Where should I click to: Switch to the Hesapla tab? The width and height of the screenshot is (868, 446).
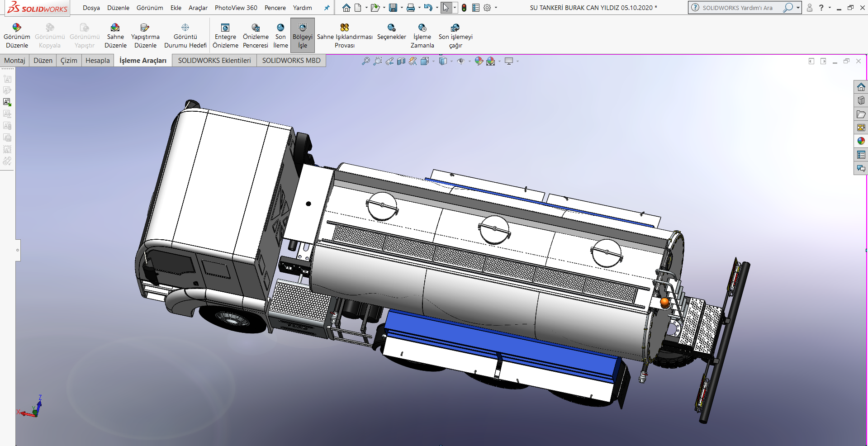(98, 60)
